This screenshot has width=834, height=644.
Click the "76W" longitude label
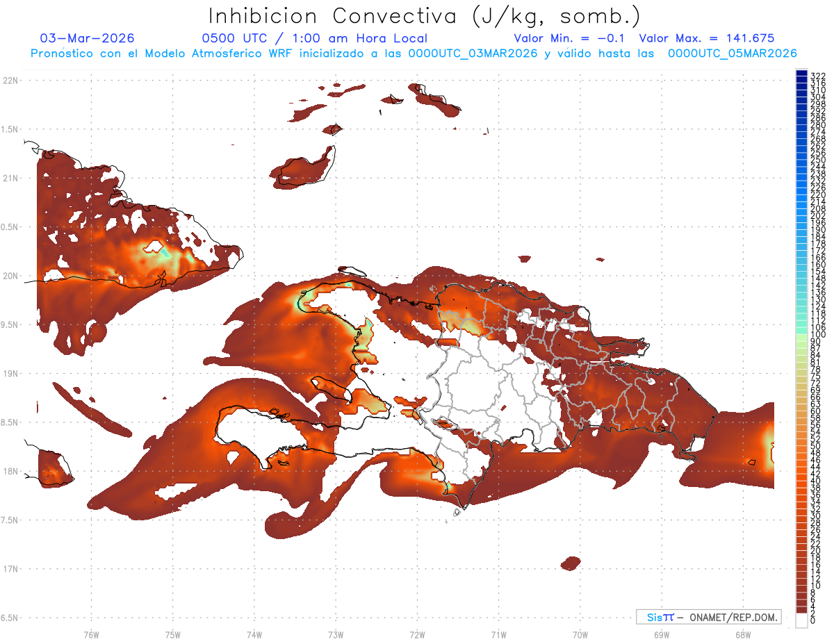tap(91, 634)
